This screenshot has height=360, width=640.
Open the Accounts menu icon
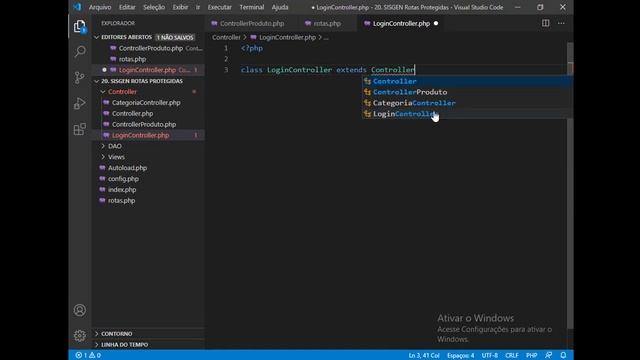80,310
